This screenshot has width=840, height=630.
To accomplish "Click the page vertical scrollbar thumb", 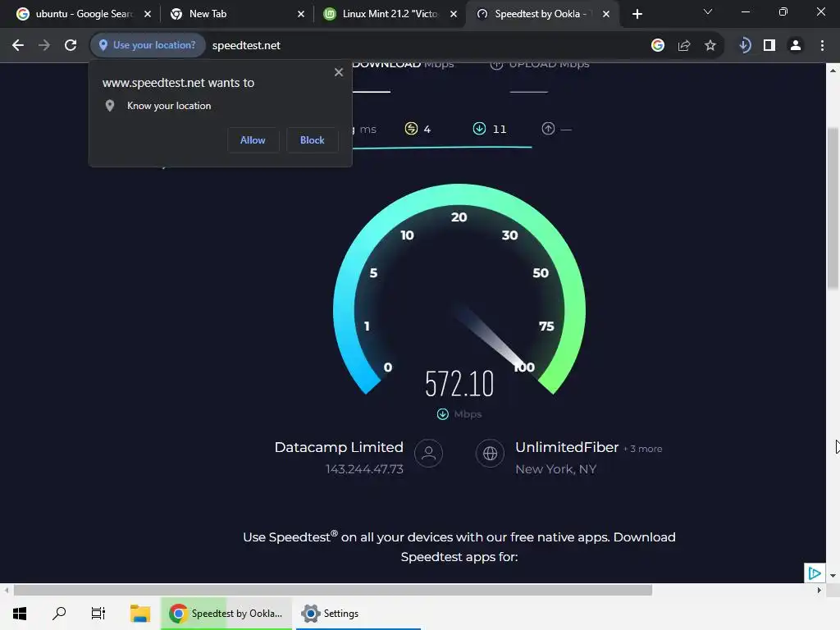I will pyautogui.click(x=833, y=209).
